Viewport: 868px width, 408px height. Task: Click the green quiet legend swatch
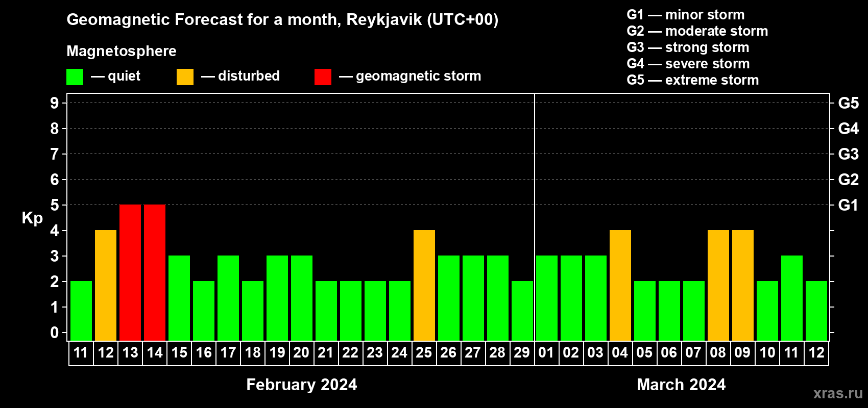[75, 77]
